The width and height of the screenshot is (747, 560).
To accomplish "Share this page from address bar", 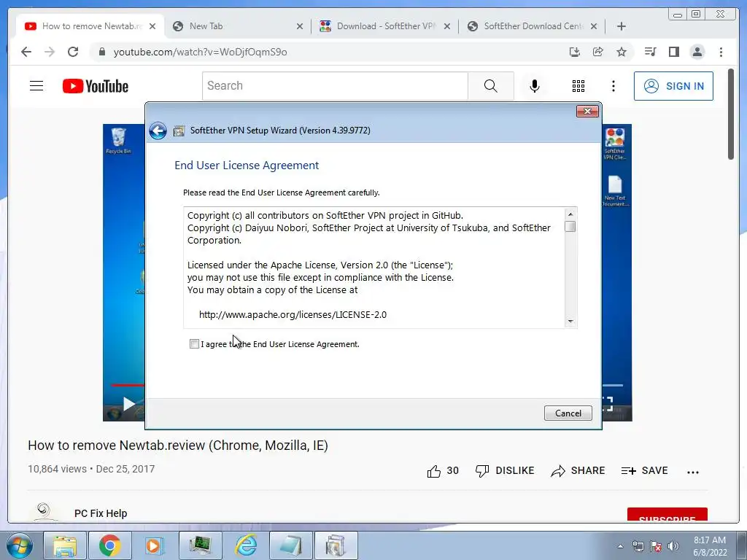I will tap(598, 52).
